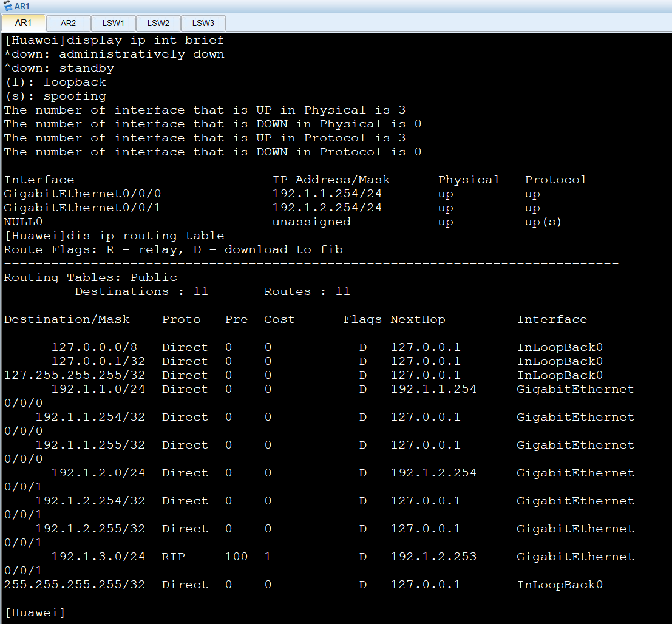The width and height of the screenshot is (672, 624).
Task: Click the 'Routing Tables: Public' line
Action: [x=90, y=278]
